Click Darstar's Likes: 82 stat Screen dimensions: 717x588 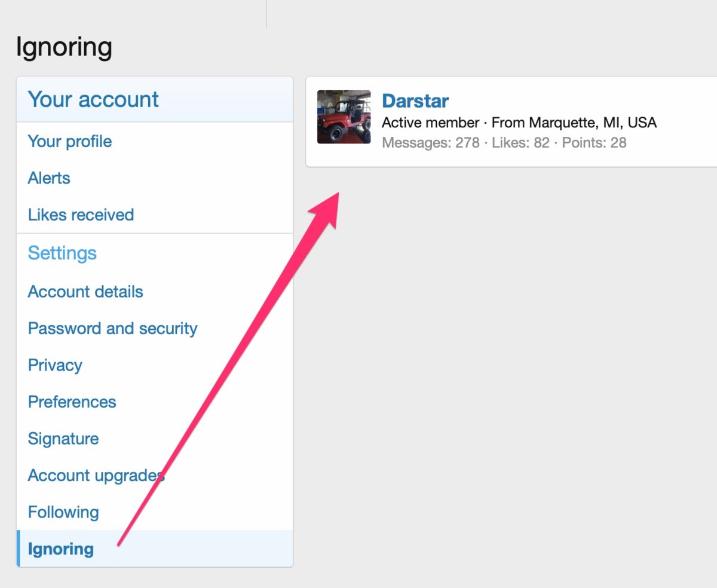pyautogui.click(x=520, y=143)
